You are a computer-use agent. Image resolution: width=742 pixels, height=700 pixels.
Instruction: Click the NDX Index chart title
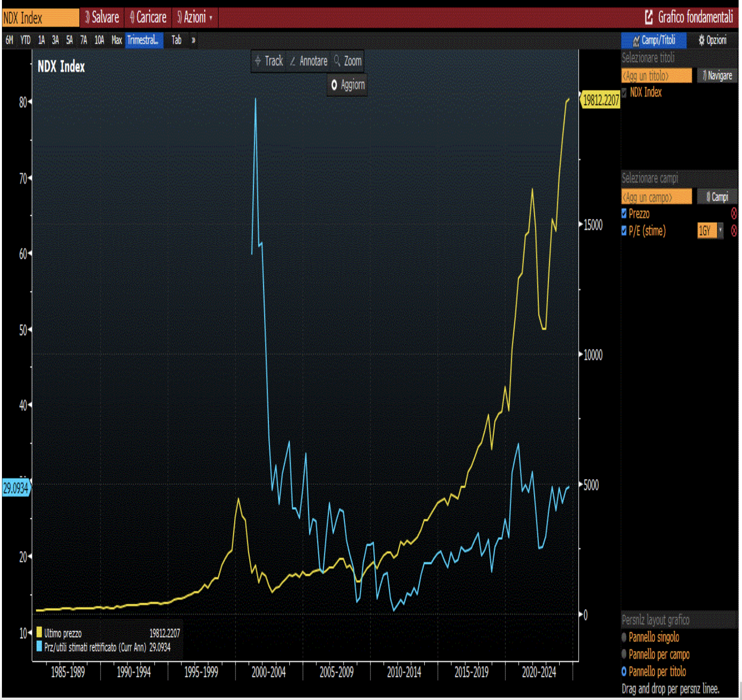[x=61, y=66]
